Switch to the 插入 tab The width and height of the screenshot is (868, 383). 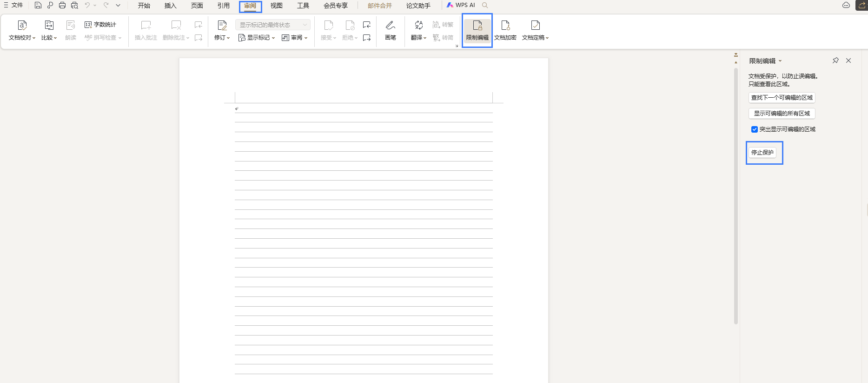click(170, 6)
